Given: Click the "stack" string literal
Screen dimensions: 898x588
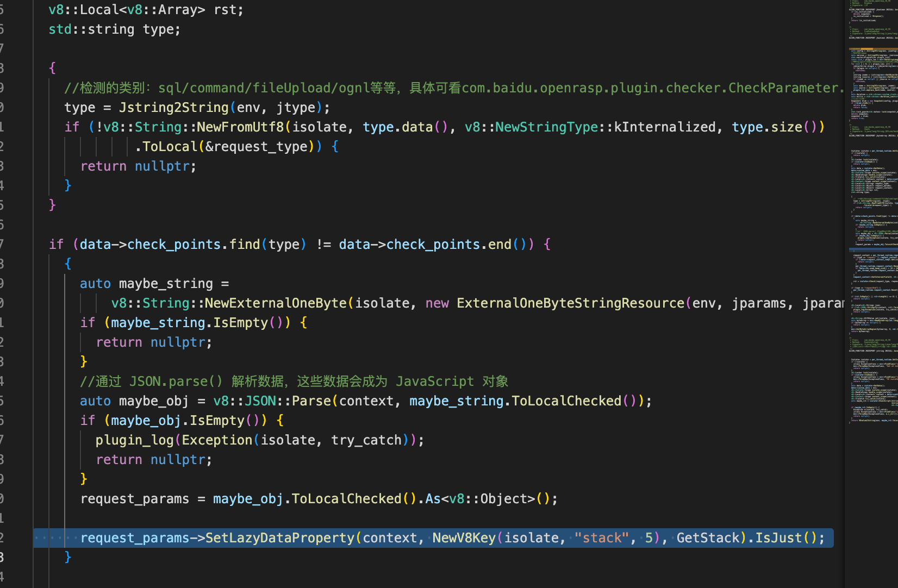Looking at the screenshot, I should pos(601,538).
